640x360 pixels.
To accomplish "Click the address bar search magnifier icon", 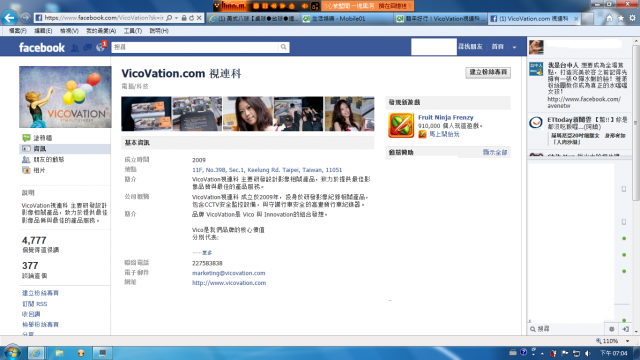I will pos(169,18).
